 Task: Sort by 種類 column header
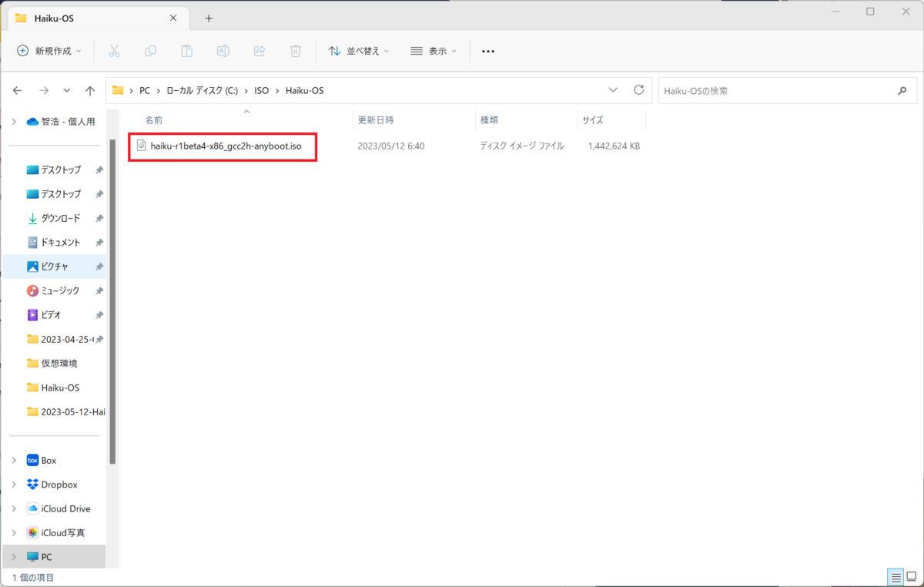pos(490,120)
